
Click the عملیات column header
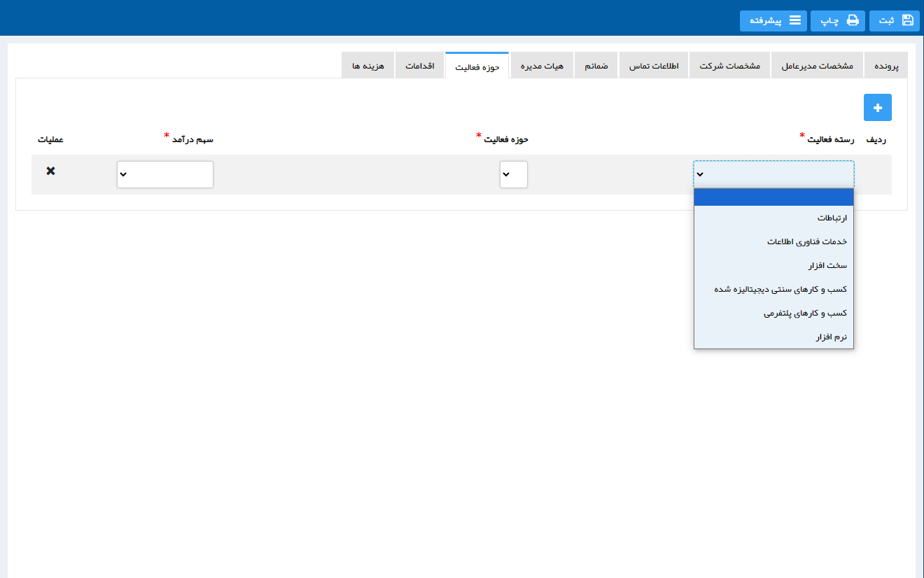pos(50,140)
